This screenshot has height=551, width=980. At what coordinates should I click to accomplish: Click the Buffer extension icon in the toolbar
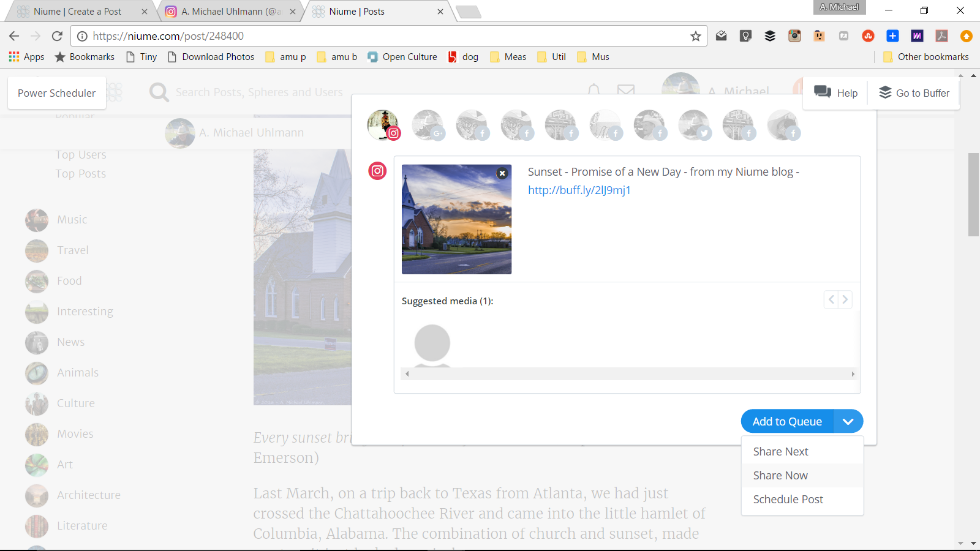pyautogui.click(x=770, y=36)
